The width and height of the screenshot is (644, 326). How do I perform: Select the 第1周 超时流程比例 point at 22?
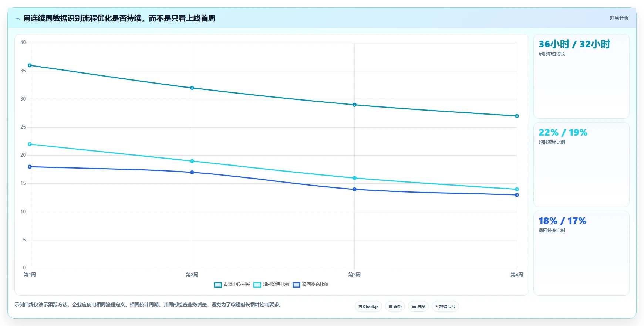pyautogui.click(x=30, y=144)
